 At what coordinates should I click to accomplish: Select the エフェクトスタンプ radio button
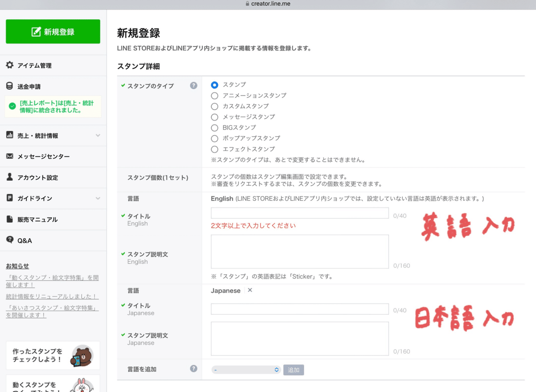pyautogui.click(x=215, y=149)
